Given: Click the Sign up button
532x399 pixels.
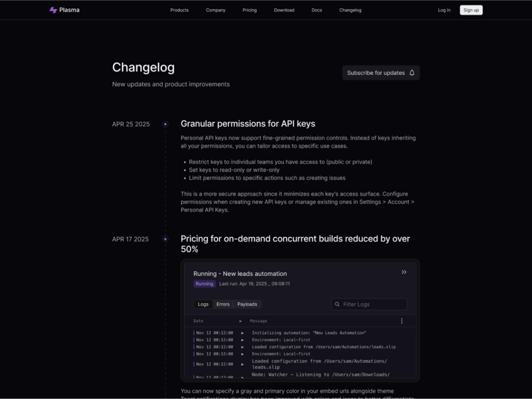Looking at the screenshot, I should pos(471,9).
